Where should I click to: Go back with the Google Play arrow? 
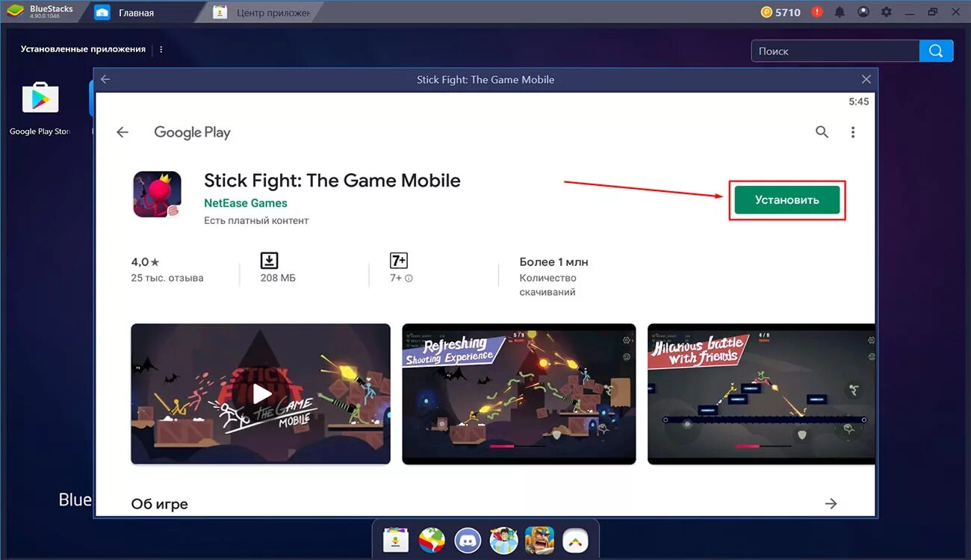pos(122,132)
